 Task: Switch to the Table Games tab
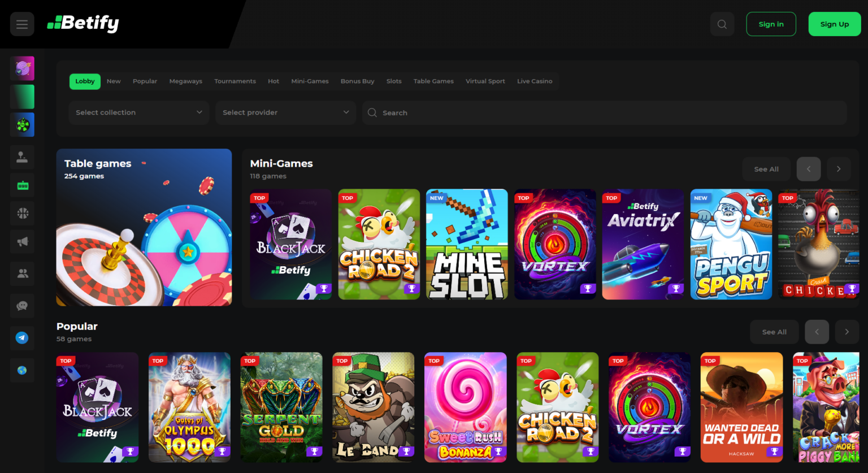(433, 81)
